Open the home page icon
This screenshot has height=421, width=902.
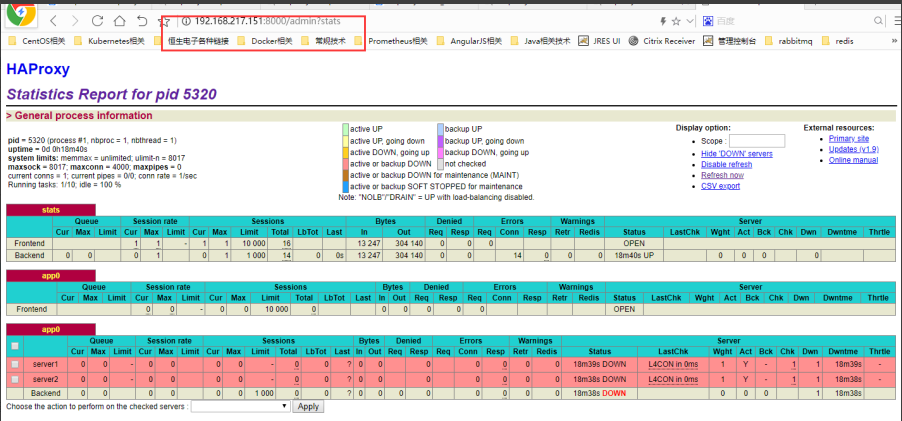pos(119,21)
